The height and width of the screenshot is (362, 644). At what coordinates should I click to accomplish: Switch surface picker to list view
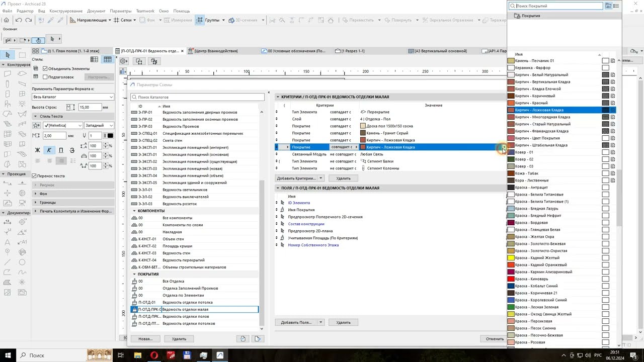click(x=616, y=6)
